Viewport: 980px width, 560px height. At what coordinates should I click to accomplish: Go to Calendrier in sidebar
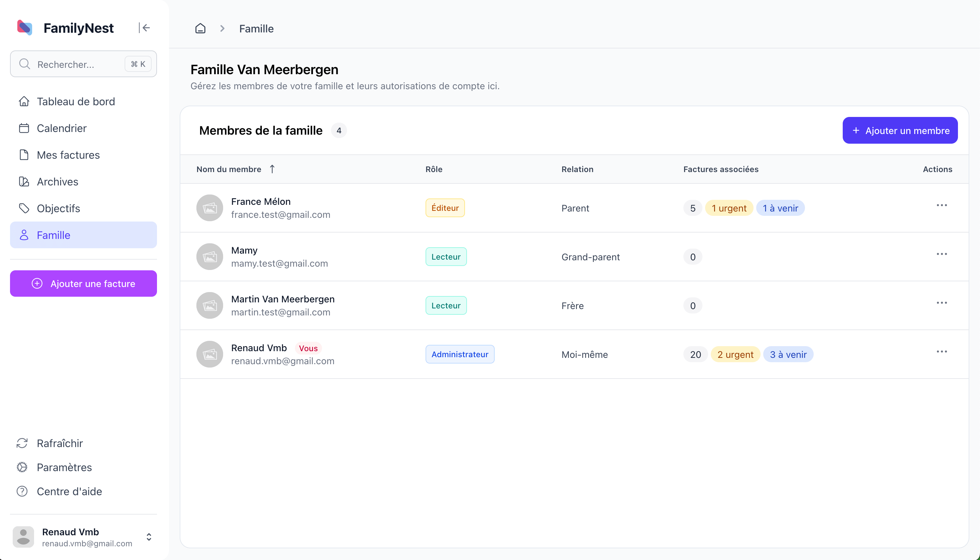(x=61, y=128)
